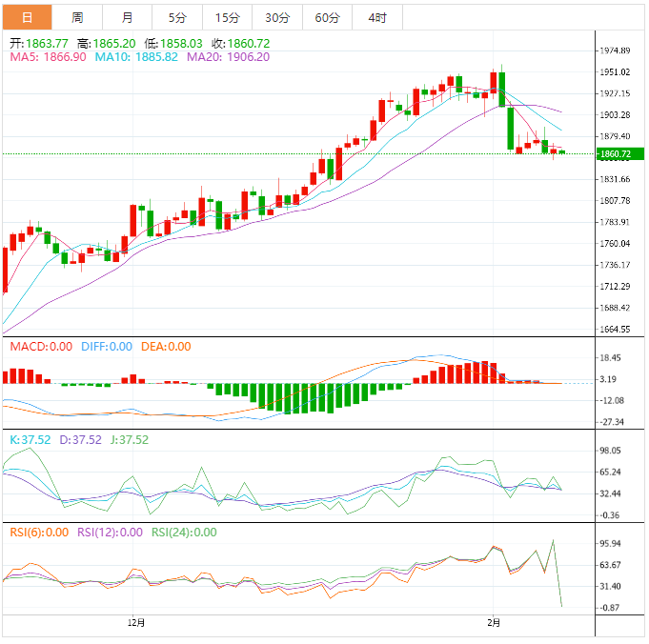Open the 月 monthly timeframe tab
649x644 pixels.
coord(128,18)
